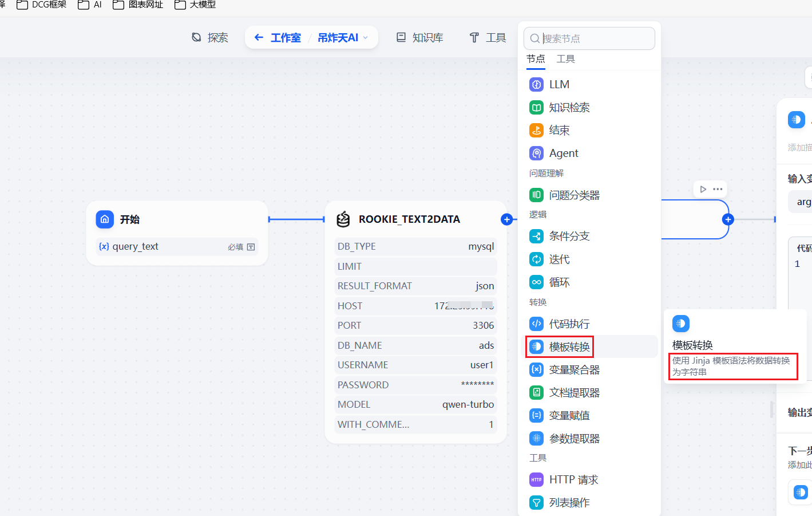Select the highlighted 模板转换 node
This screenshot has width=812, height=516.
point(567,346)
